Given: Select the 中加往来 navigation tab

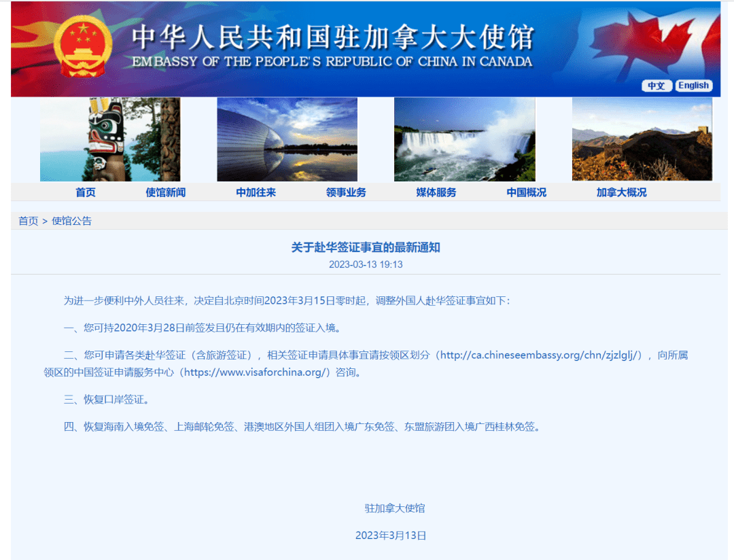Looking at the screenshot, I should click(x=257, y=192).
